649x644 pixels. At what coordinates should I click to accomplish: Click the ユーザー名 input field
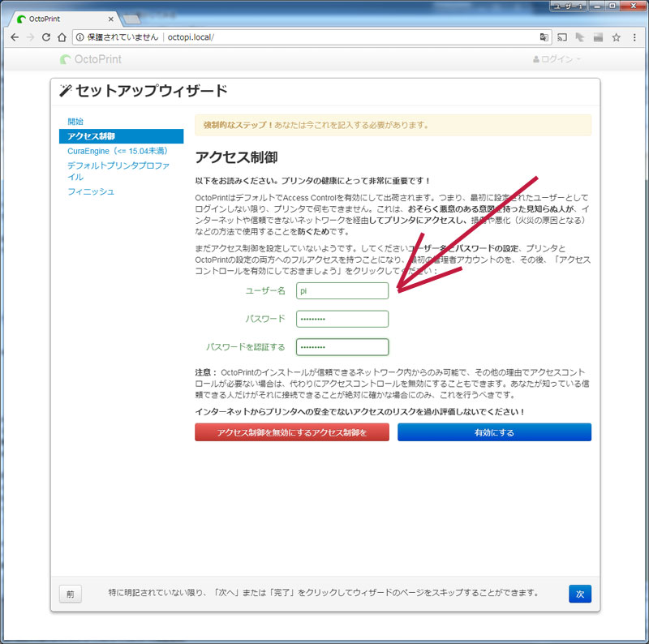coord(342,290)
